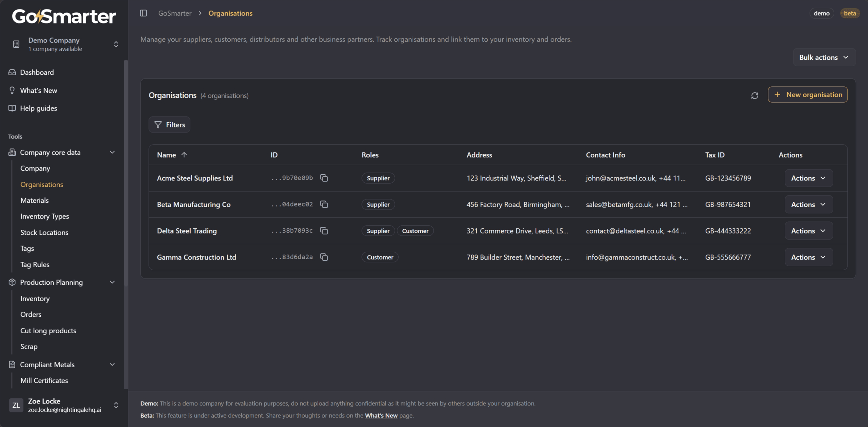Click the Supplier tag on Acme Steel Supplies
This screenshot has width=868, height=427.
pyautogui.click(x=378, y=178)
